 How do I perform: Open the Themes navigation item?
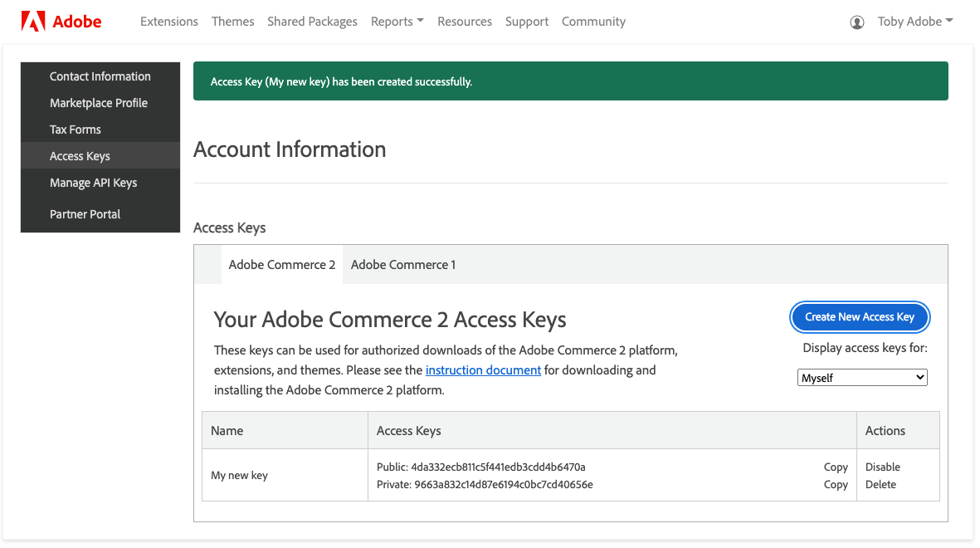click(232, 22)
